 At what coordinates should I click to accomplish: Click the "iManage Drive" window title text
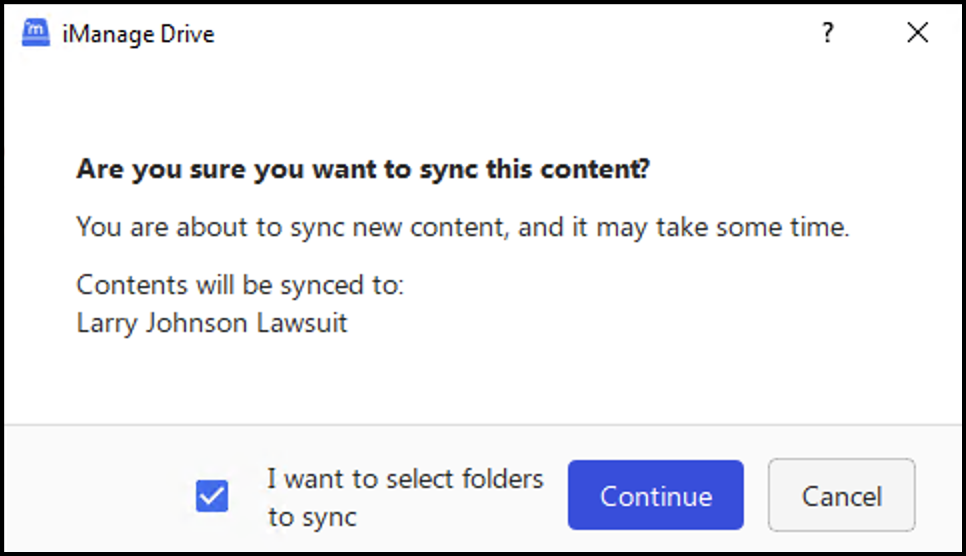pyautogui.click(x=138, y=35)
